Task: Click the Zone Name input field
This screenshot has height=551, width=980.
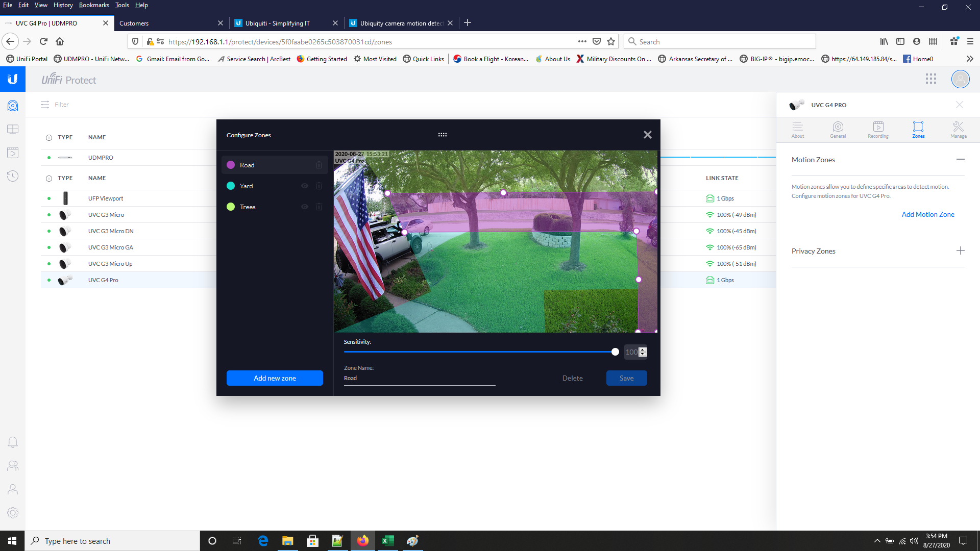Action: click(419, 378)
